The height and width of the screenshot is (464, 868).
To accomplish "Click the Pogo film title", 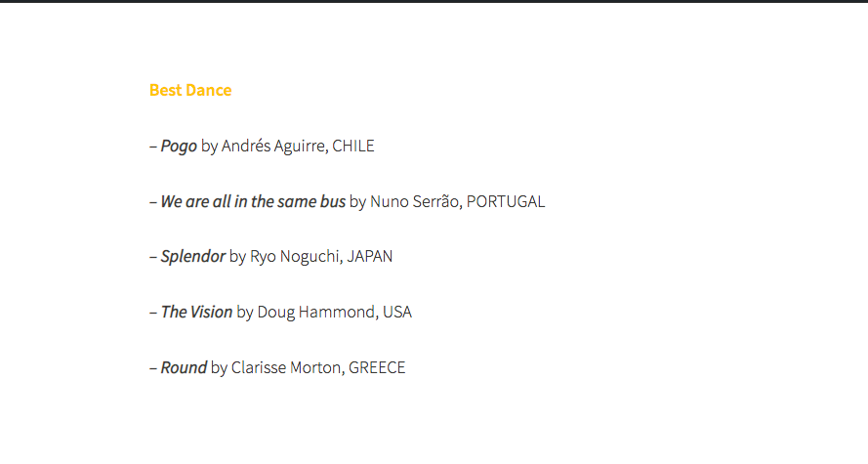I will tap(179, 146).
